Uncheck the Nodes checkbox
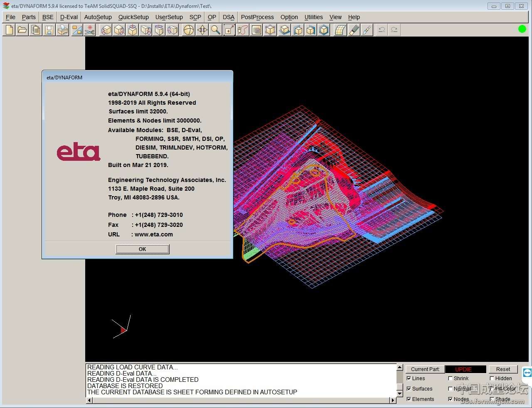Viewport: 532px width, 408px height. click(x=451, y=399)
